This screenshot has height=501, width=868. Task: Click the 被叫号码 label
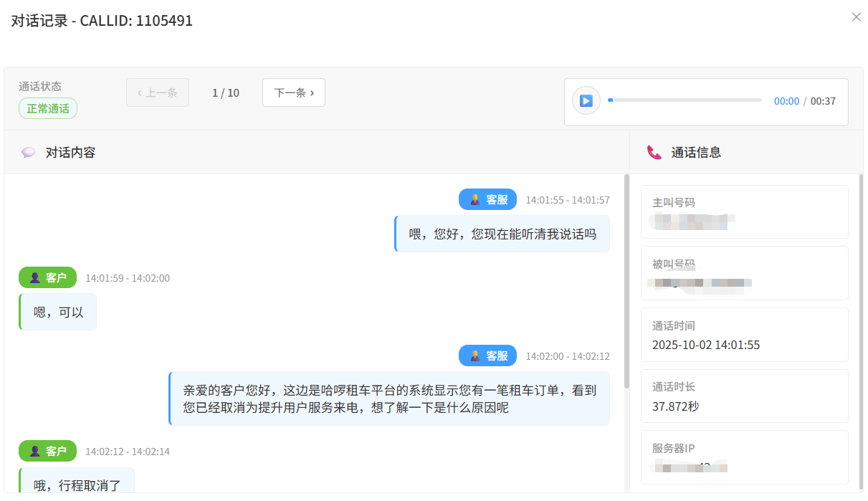[674, 264]
